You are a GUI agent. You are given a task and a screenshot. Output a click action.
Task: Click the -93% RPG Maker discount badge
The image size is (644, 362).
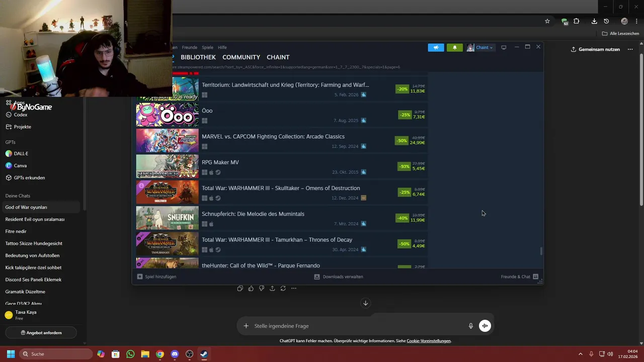tap(404, 166)
